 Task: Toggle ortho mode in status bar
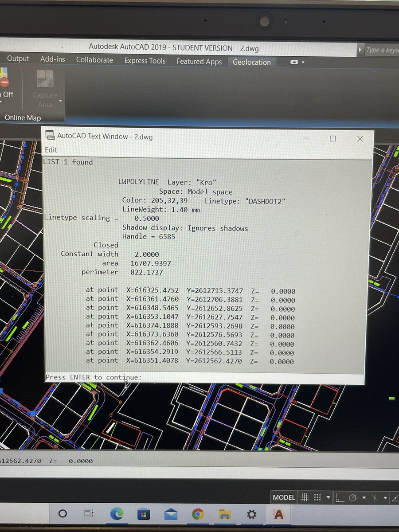tap(339, 498)
